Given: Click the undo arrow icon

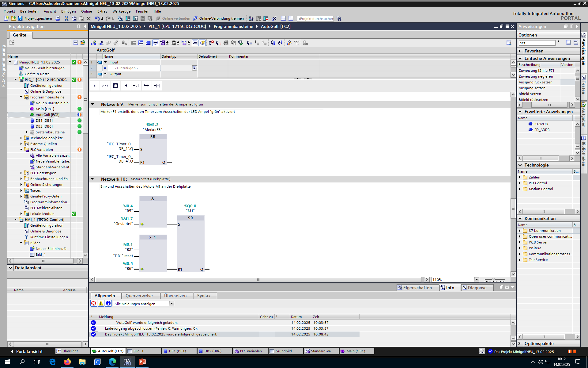Looking at the screenshot, I should click(97, 18).
